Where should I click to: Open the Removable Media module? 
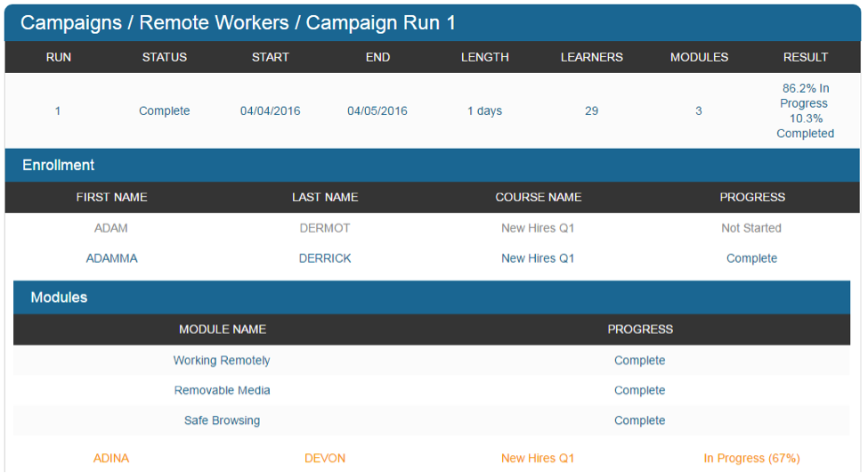click(x=222, y=390)
